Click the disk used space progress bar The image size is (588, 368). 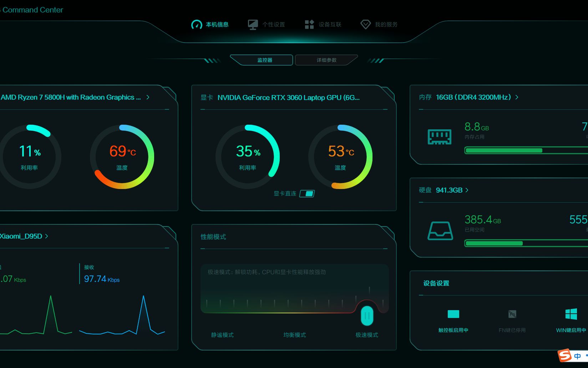(526, 243)
